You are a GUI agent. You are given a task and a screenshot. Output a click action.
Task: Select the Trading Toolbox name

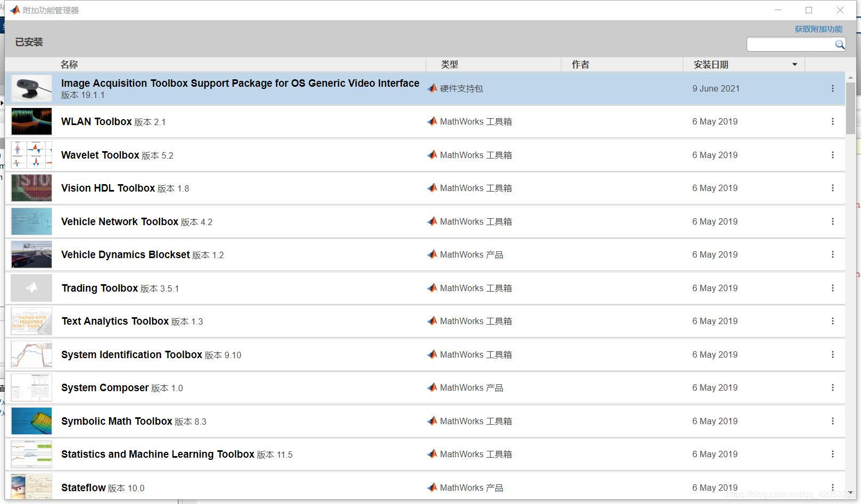[x=100, y=288]
